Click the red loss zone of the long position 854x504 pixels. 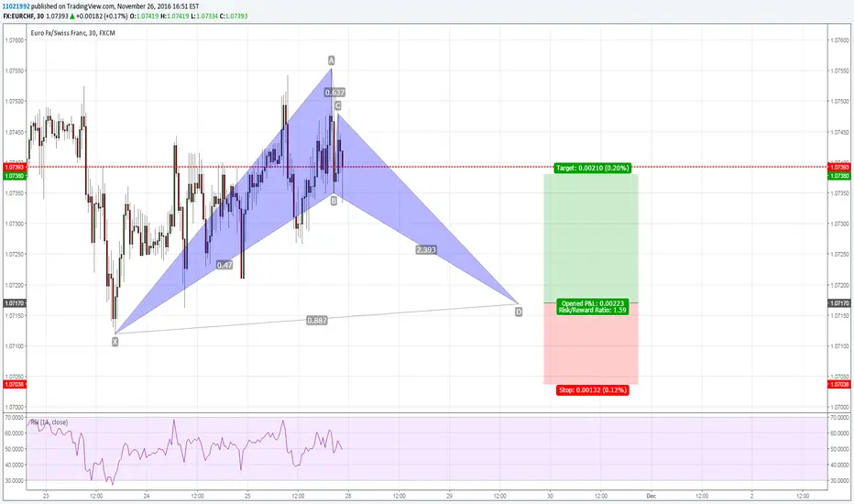[x=591, y=344]
